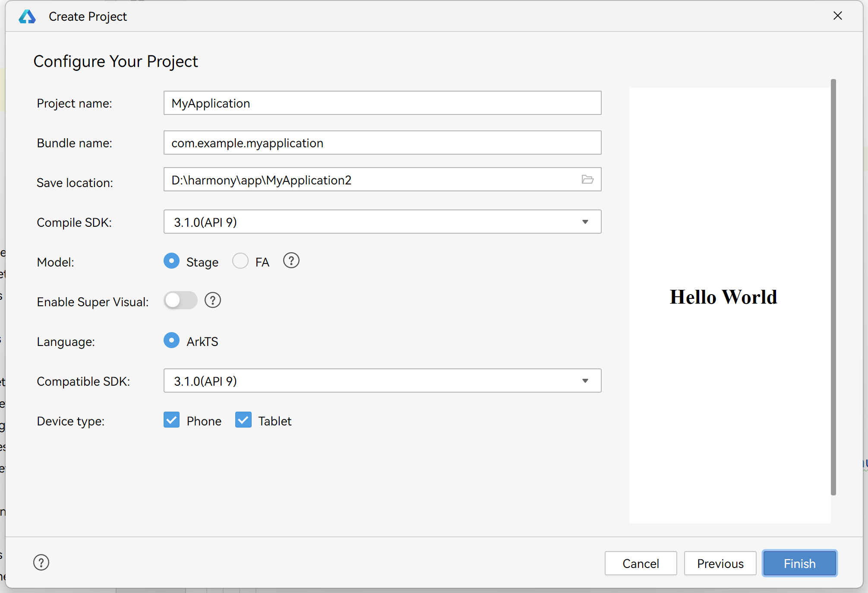Click the preview panel vertical scrollbar
The width and height of the screenshot is (868, 593).
(833, 287)
